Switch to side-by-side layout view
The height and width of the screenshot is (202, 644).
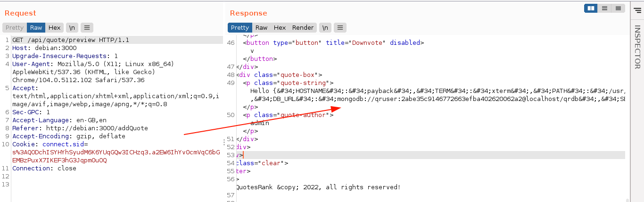591,8
